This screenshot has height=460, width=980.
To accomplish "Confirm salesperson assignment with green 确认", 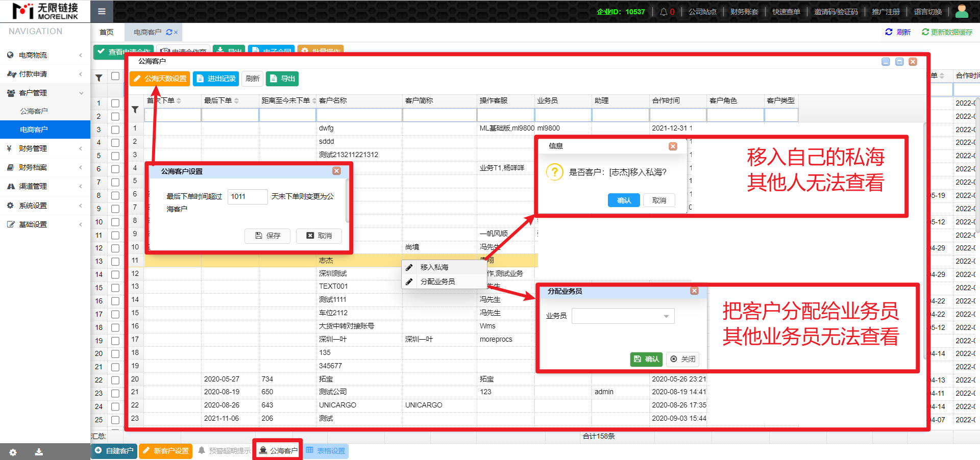I will pos(646,359).
